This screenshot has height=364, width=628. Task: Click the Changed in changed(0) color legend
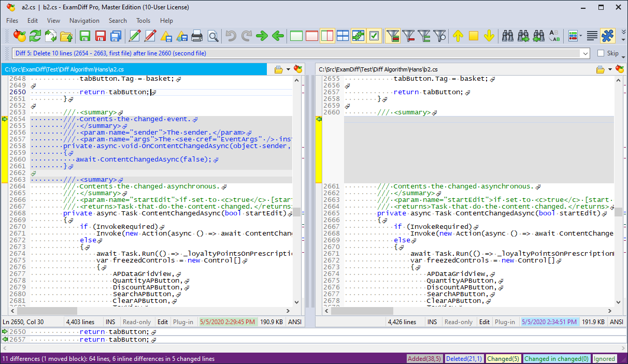point(556,359)
